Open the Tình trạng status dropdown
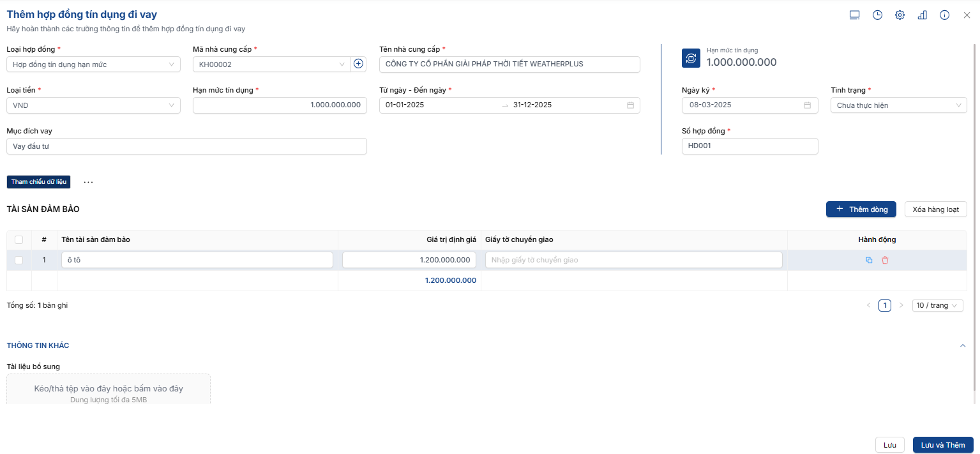This screenshot has width=980, height=454. tap(898, 105)
